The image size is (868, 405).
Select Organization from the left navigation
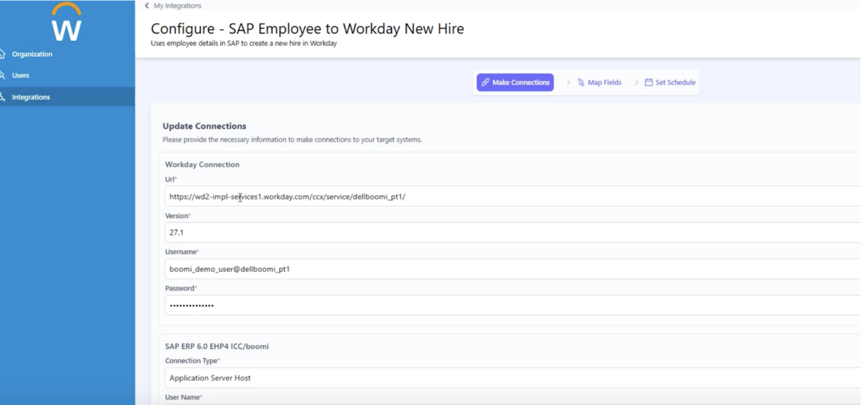(x=32, y=54)
